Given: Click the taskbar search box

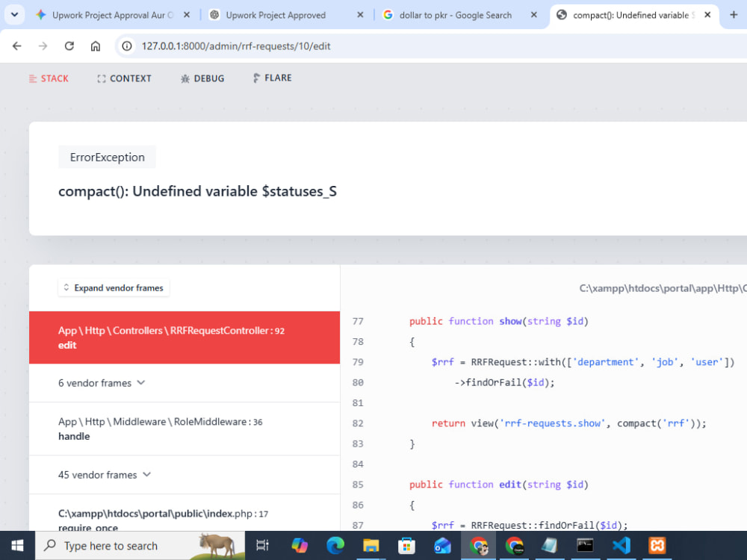Looking at the screenshot, I should [x=140, y=546].
